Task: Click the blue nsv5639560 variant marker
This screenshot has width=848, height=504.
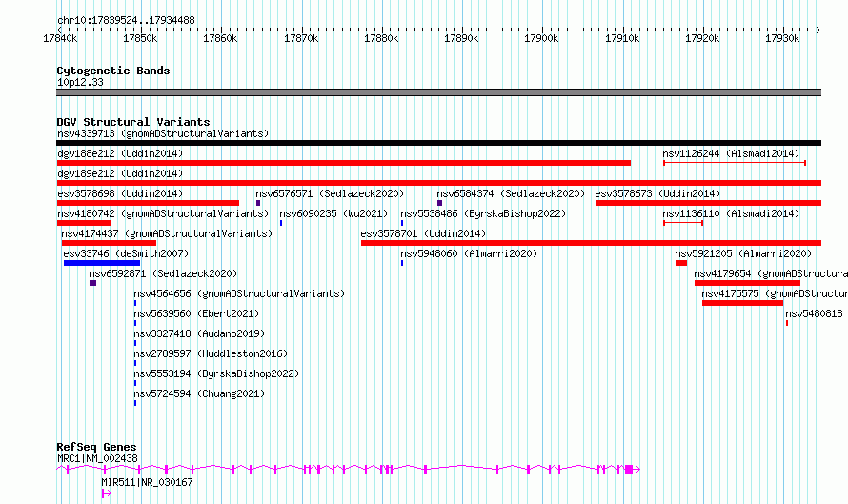Action: [135, 323]
